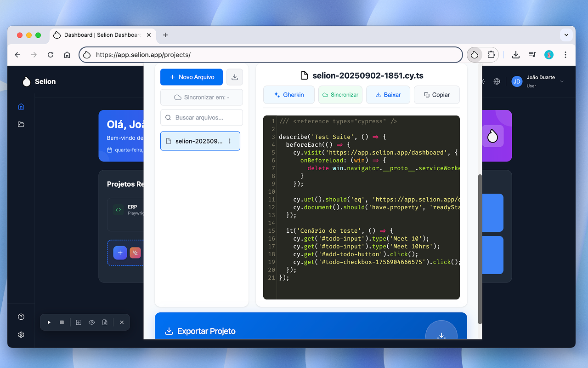588x368 pixels.
Task: Reload the page
Action: [x=51, y=55]
